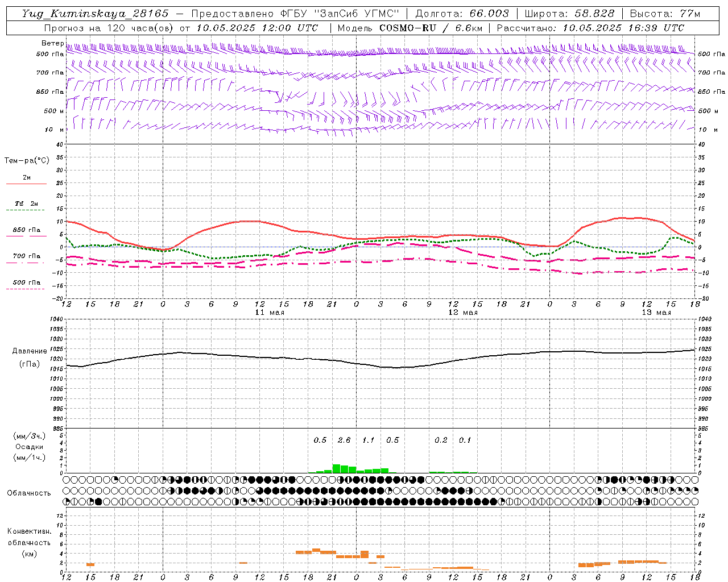
Task: Click the tallest green precipitation bar
Action: point(336,468)
